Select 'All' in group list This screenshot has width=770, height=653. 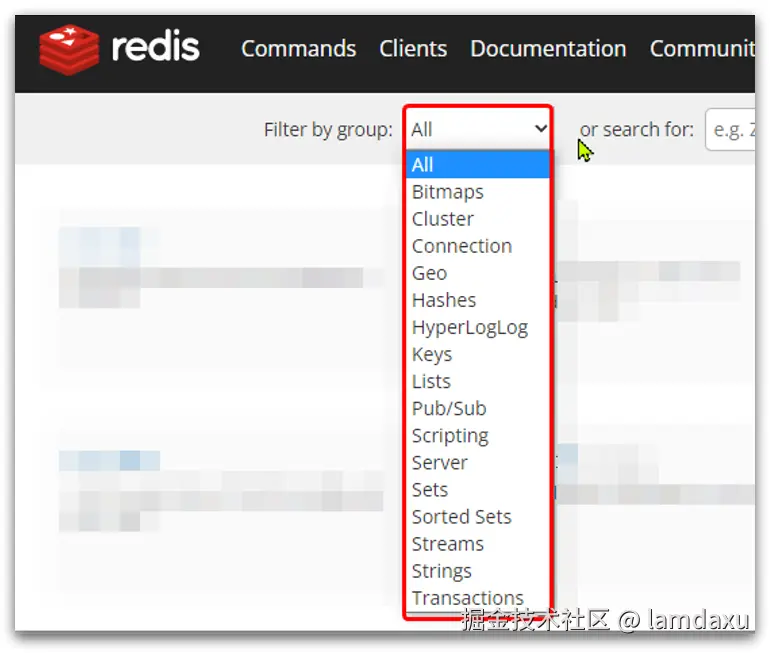point(478,164)
